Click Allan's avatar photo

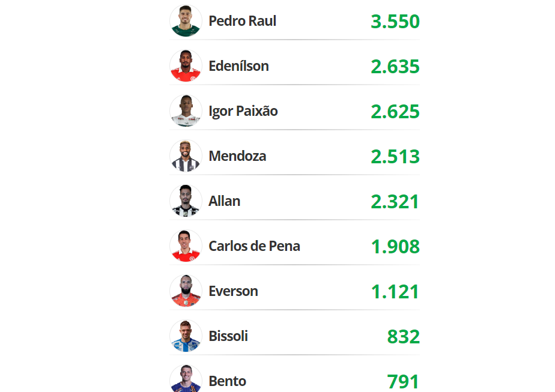tap(186, 201)
